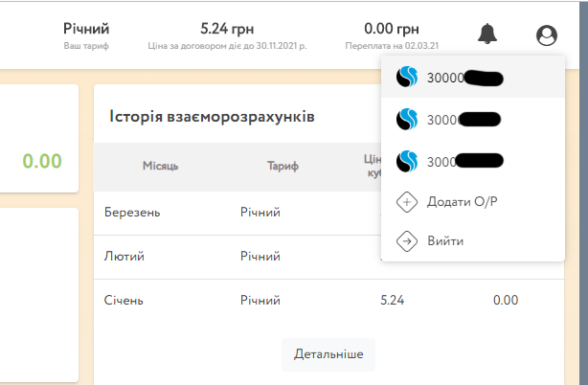Click the 0.00 грн overpayment amount
The width and height of the screenshot is (588, 385).
(x=392, y=29)
